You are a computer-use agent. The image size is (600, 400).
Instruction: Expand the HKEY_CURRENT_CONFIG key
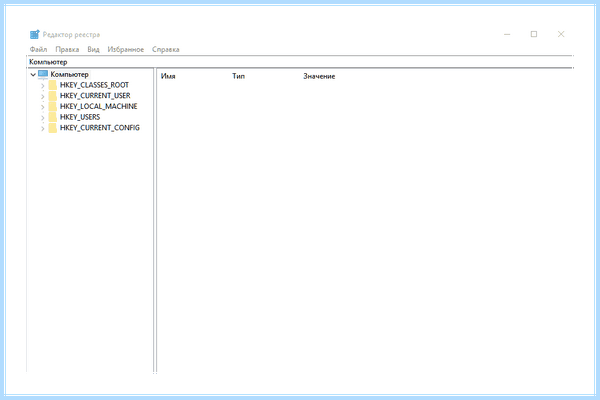[43, 129]
